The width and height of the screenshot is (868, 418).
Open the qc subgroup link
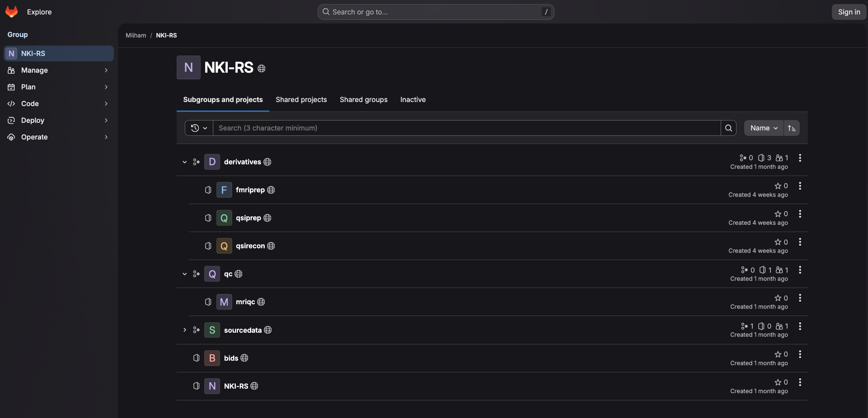pos(228,274)
